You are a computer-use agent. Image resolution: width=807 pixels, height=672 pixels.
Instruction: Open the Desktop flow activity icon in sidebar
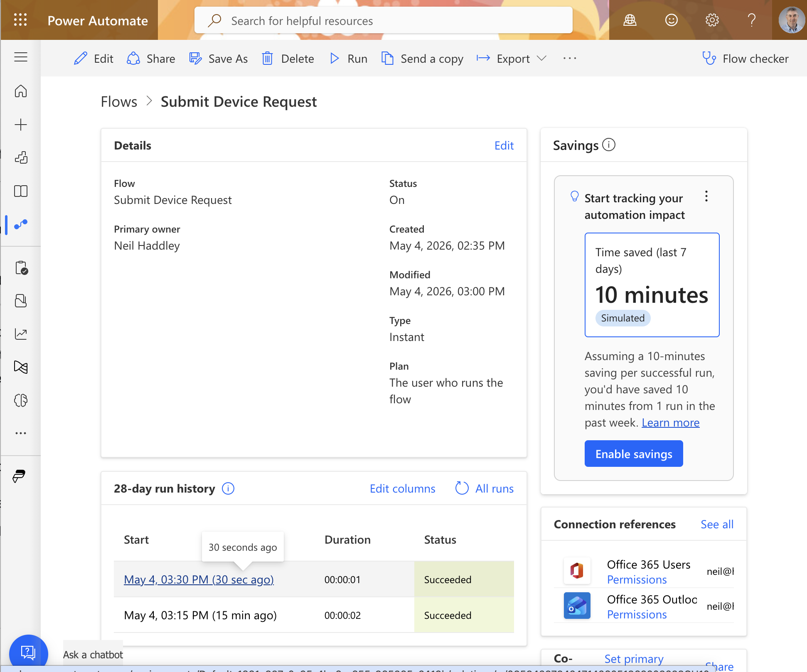pyautogui.click(x=21, y=367)
